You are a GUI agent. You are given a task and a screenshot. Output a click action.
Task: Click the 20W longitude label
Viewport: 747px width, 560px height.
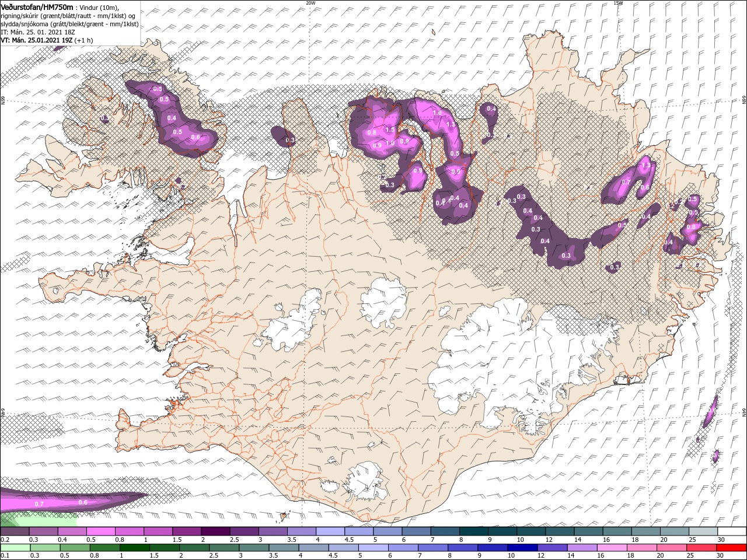(x=310, y=3)
